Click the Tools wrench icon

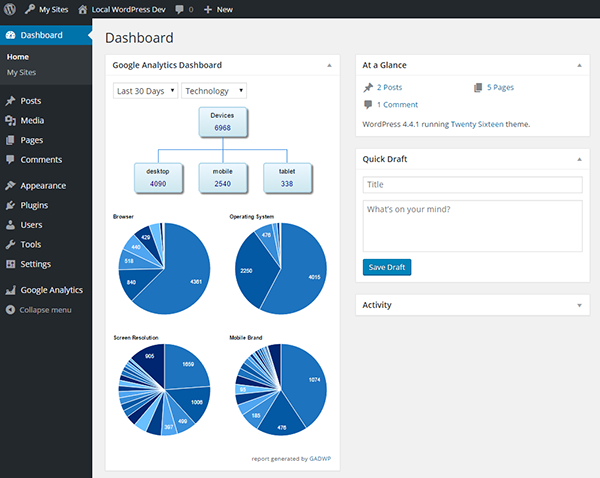coord(10,244)
